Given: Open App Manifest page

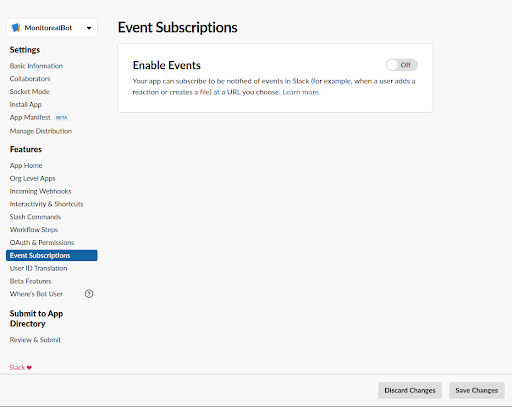Looking at the screenshot, I should 30,117.
